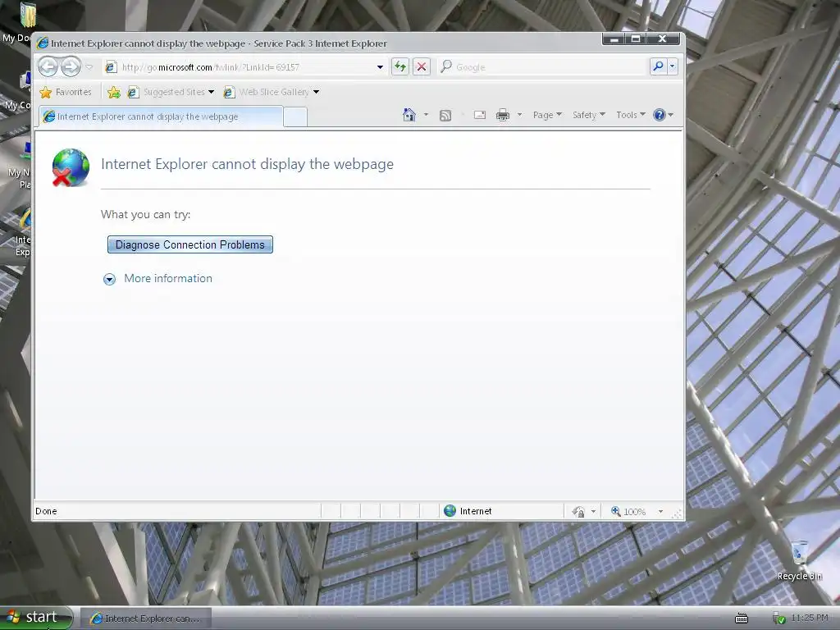Open the Favorites star button
This screenshot has height=630, width=840.
tap(66, 92)
